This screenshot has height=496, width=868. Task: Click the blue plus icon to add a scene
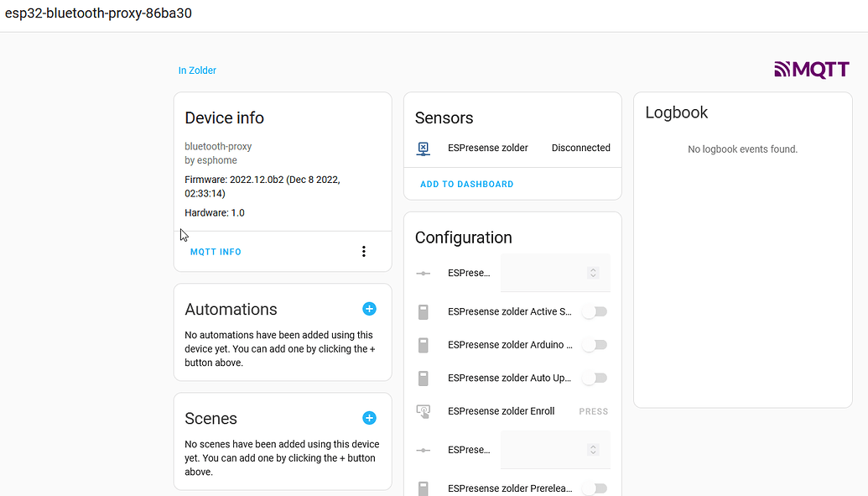pyautogui.click(x=369, y=418)
